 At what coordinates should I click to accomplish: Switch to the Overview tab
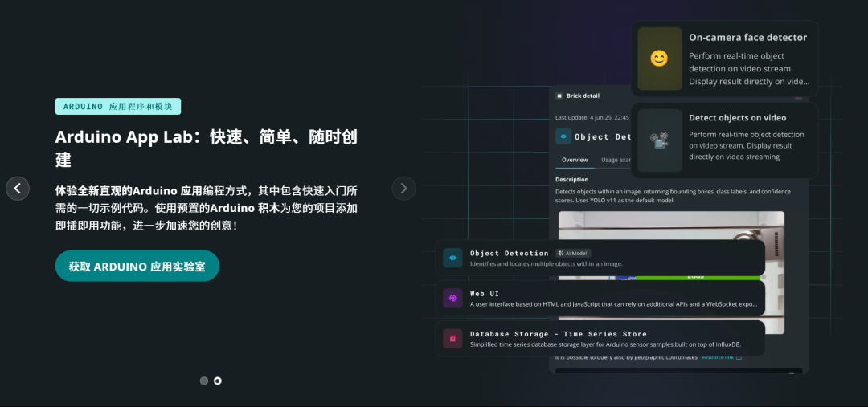[x=575, y=160]
